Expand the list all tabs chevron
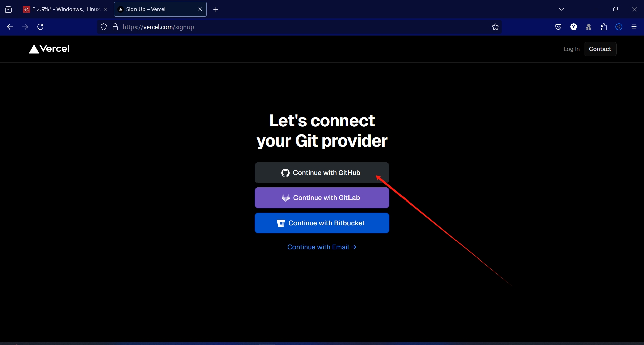Screen dimensions: 644x345 [561, 9]
